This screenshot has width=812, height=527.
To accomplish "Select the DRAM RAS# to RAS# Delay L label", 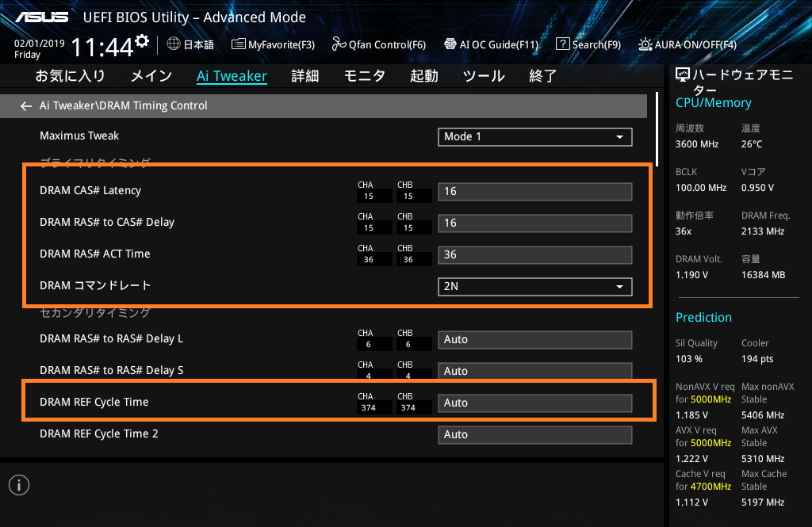I will point(111,338).
